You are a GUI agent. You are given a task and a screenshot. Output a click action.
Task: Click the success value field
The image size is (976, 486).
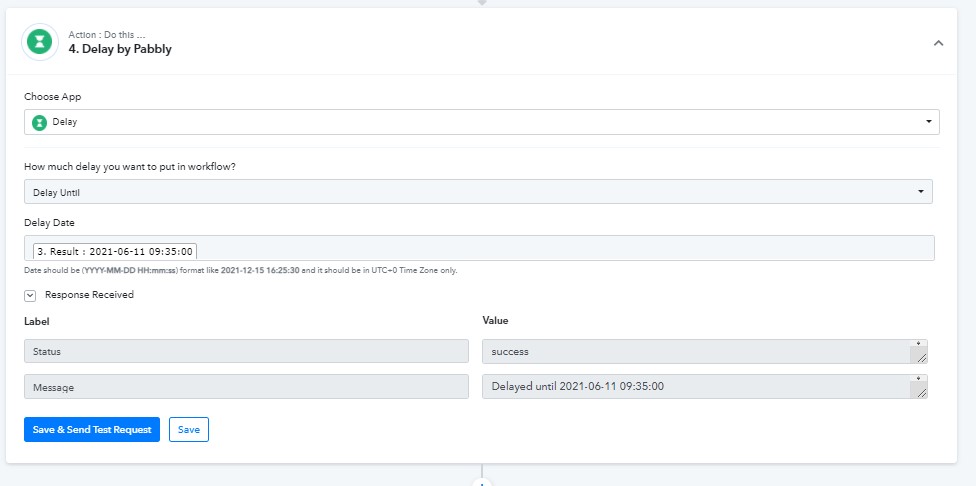coord(705,351)
